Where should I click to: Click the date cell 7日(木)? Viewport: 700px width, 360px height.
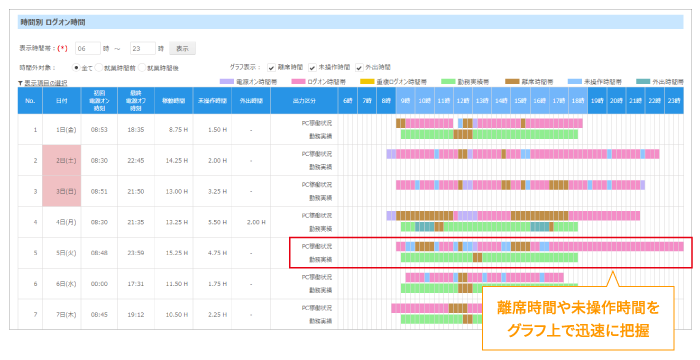62,314
